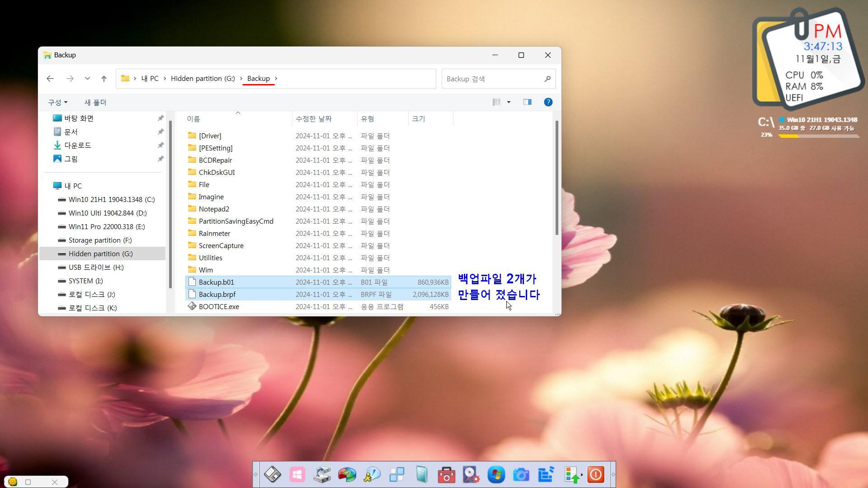This screenshot has height=488, width=868.
Task: Open the blue camera screenshot tool in dock
Action: [521, 474]
